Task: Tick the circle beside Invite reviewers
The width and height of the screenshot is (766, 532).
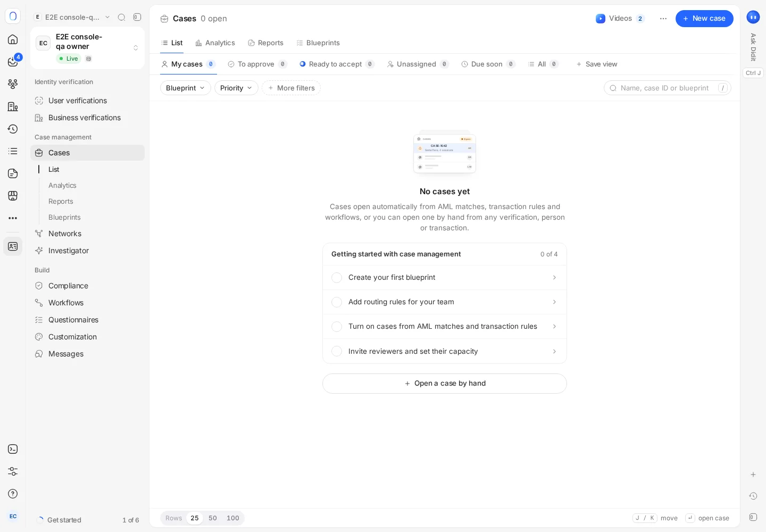Action: [x=337, y=351]
